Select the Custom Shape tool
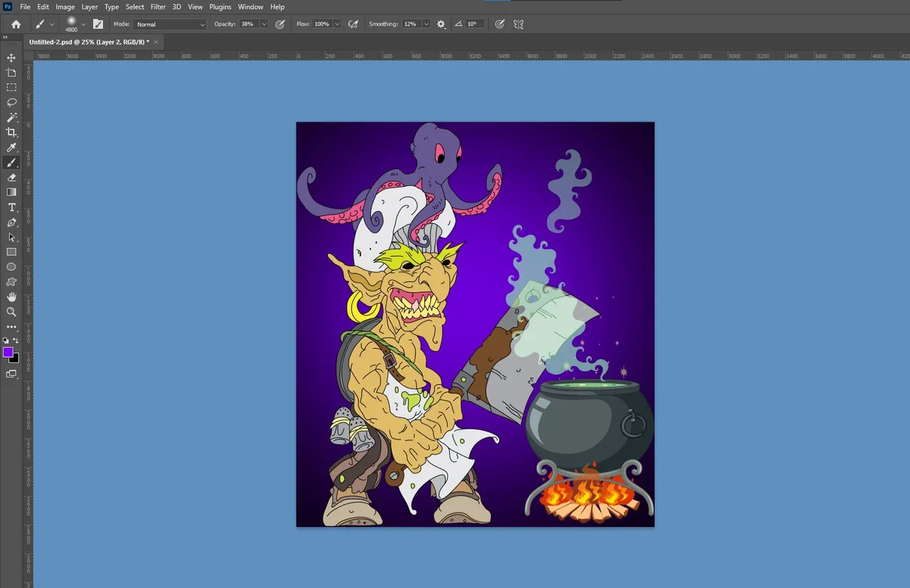Screen dimensions: 910x588 (11, 282)
